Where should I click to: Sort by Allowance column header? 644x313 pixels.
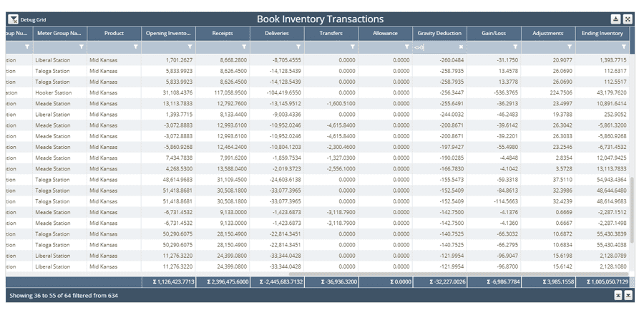click(x=385, y=34)
